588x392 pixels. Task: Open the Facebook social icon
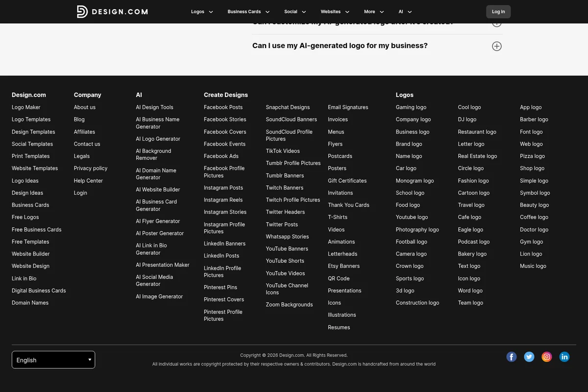pyautogui.click(x=512, y=357)
